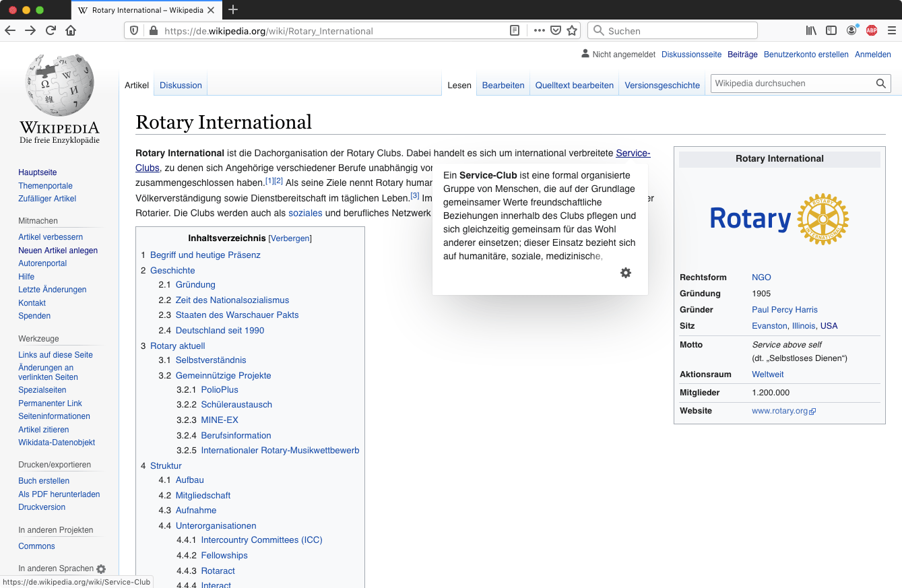Go forward with the browser forward arrow
Image resolution: width=902 pixels, height=588 pixels.
pos(30,30)
